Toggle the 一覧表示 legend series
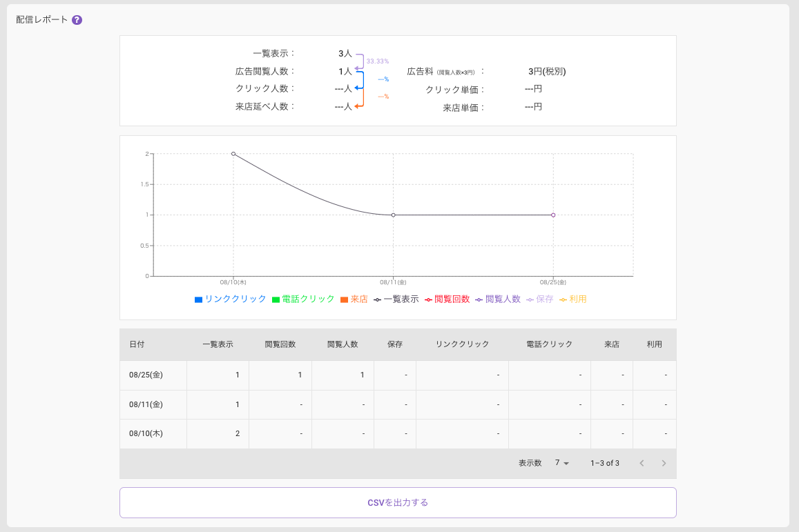 coord(396,299)
